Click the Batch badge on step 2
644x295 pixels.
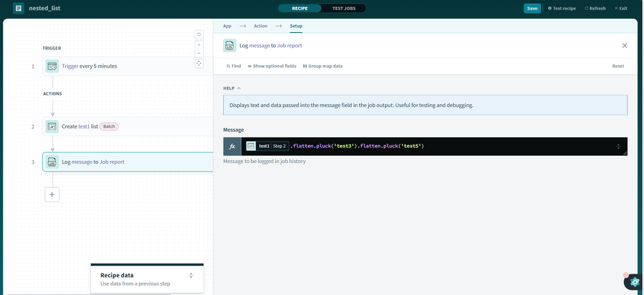tap(109, 126)
